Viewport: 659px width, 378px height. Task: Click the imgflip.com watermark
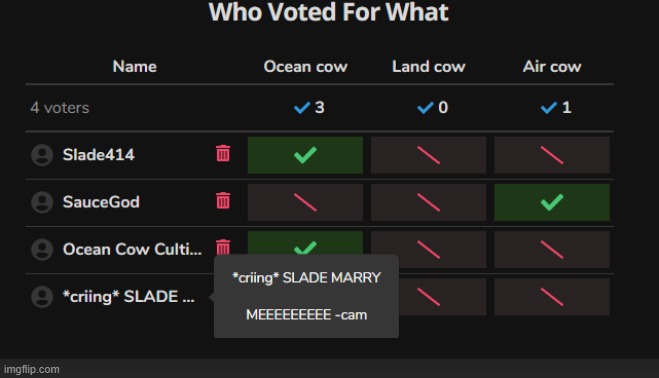(x=32, y=369)
